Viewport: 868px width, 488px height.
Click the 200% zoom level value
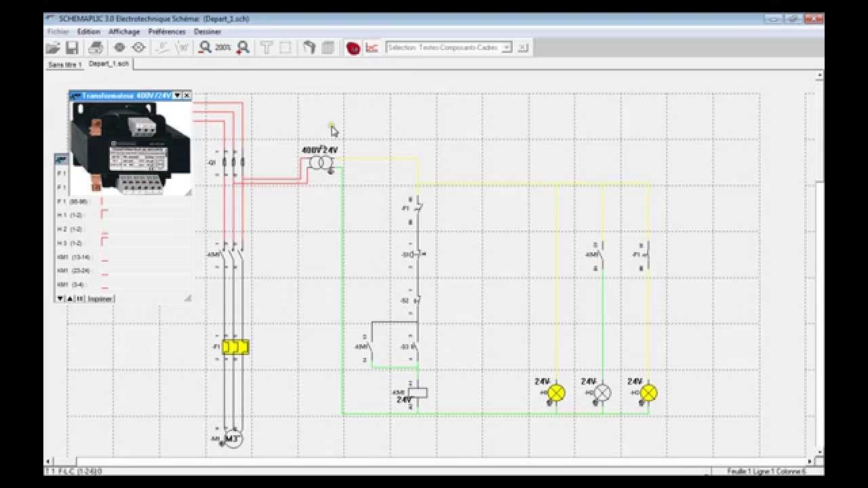point(223,48)
